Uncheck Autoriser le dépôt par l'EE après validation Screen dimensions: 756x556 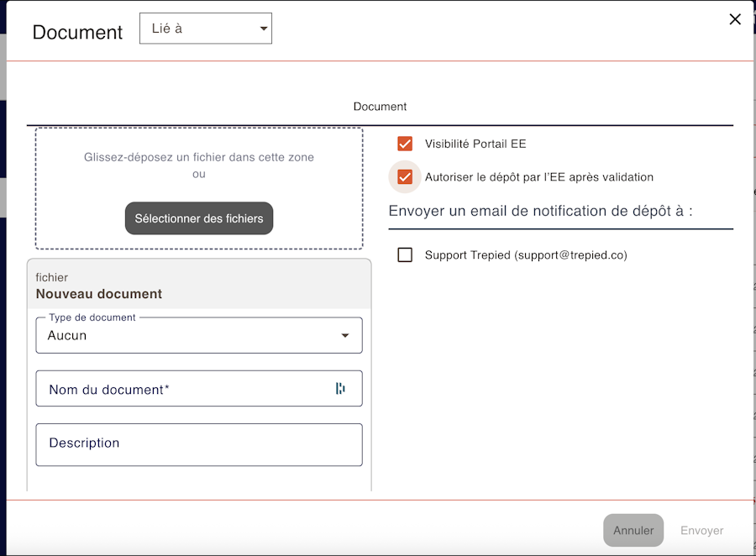(405, 177)
